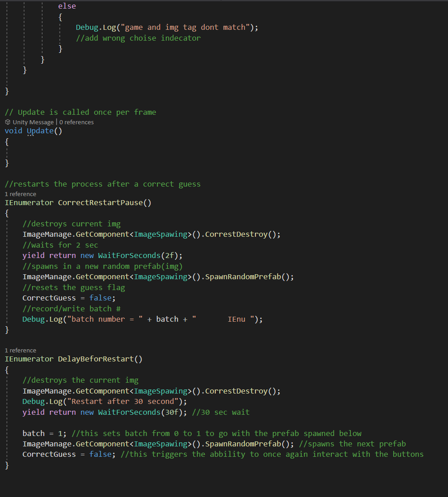The height and width of the screenshot is (497, 448).
Task: Click 'Debug' in the batch number log line
Action: (33, 319)
